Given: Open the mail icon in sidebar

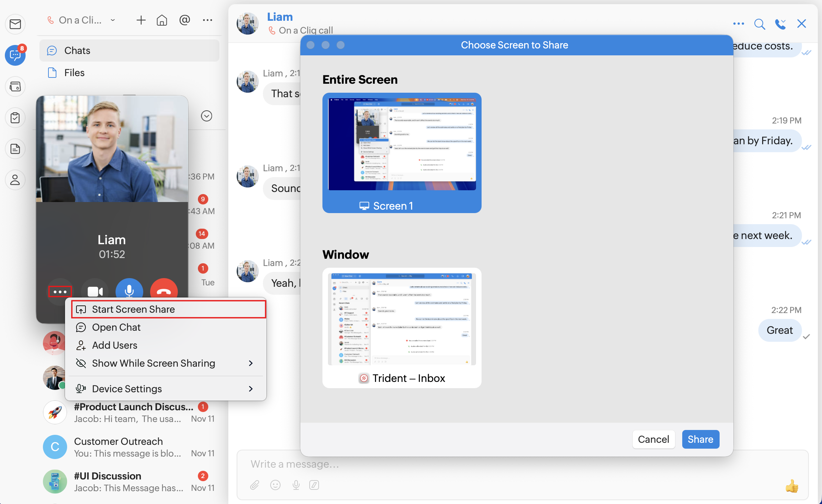Looking at the screenshot, I should pos(15,24).
